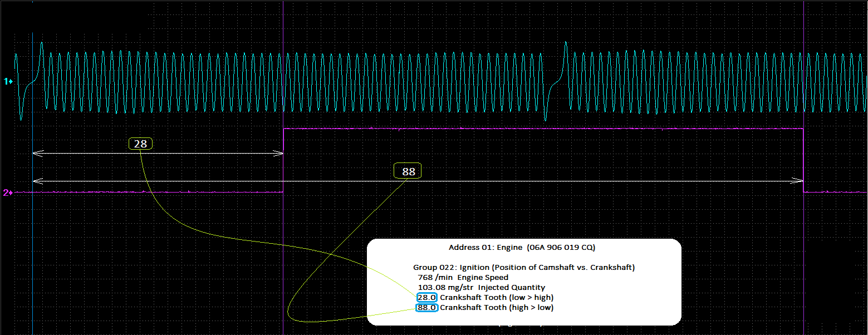Select the blue vertical time cursor

33,167
